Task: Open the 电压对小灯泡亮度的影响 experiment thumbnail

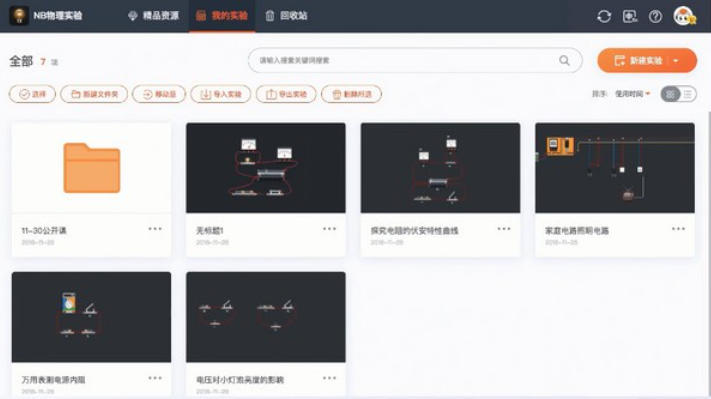Action: point(266,317)
